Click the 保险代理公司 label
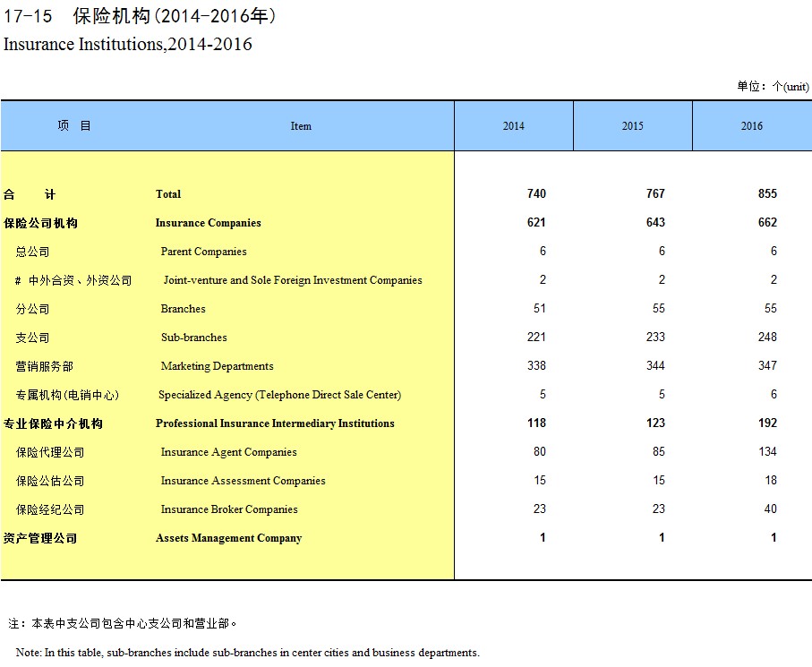The image size is (812, 667). (50, 452)
